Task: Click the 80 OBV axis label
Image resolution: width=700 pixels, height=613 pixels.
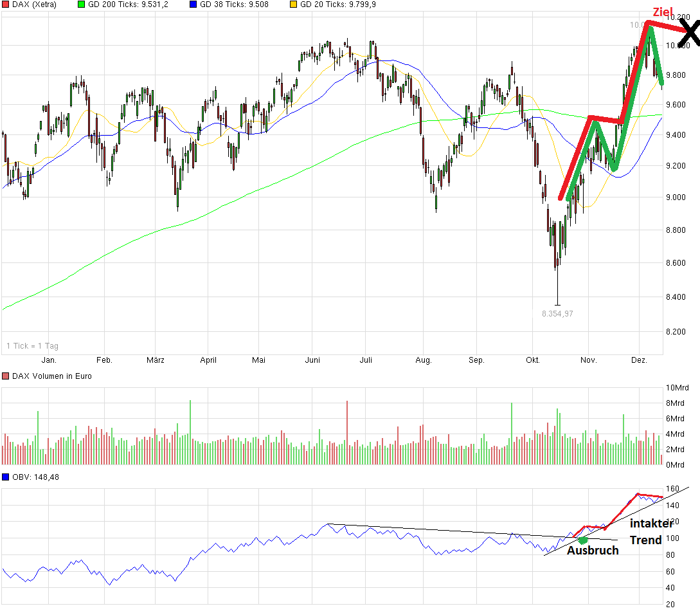Action: pos(670,555)
